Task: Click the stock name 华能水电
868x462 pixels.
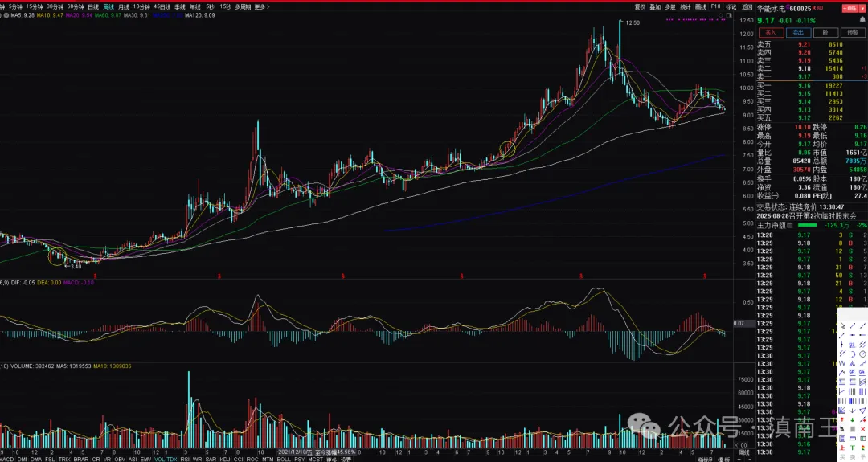Action: (771, 9)
